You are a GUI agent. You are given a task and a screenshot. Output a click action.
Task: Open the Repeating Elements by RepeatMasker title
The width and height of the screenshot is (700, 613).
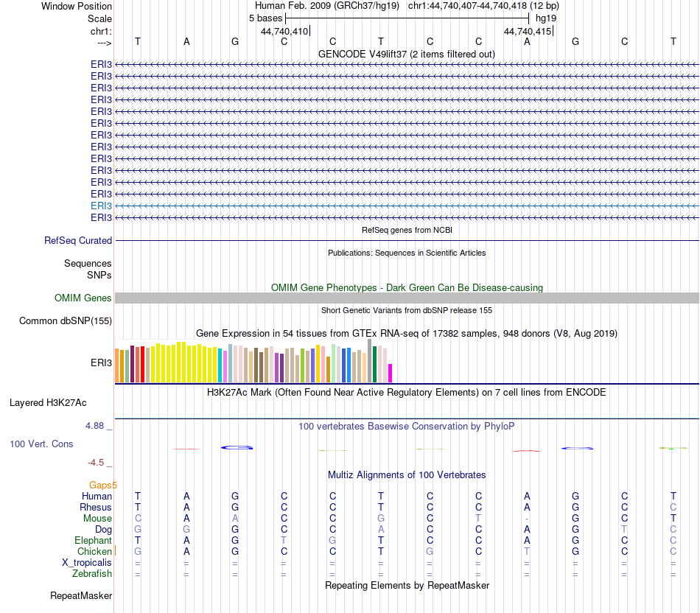407,585
